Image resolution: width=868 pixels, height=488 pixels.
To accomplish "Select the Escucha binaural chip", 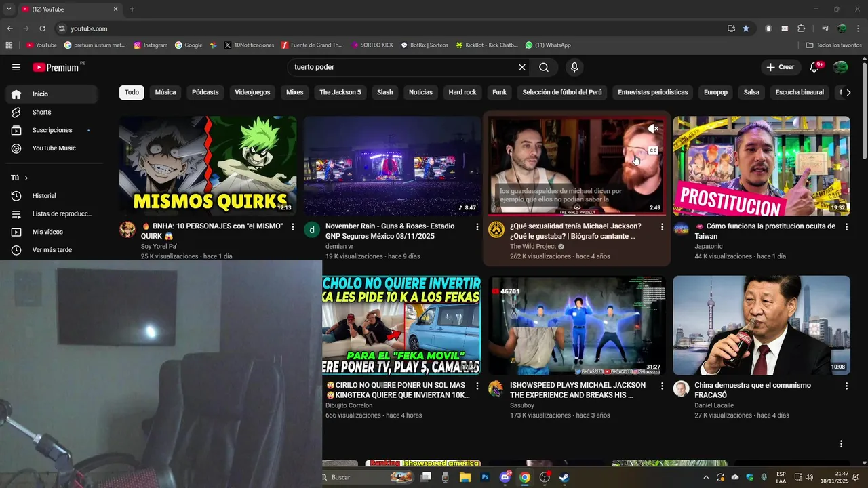I will tap(800, 92).
